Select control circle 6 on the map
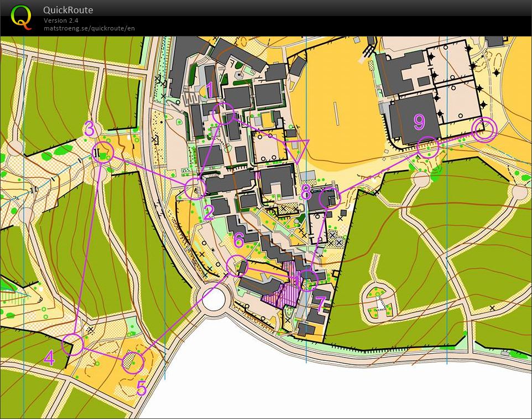Image resolution: width=532 pixels, height=419 pixels. click(x=236, y=265)
